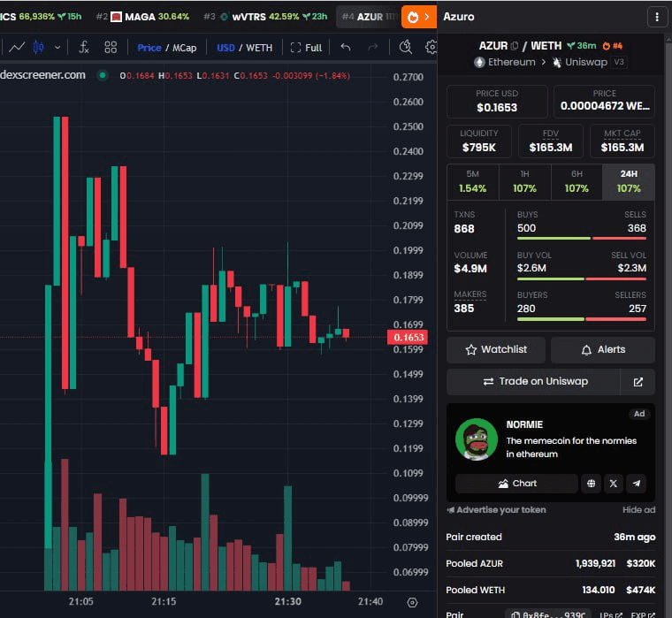Click the FDV $165.3M box
The height and width of the screenshot is (618, 672).
pos(551,141)
